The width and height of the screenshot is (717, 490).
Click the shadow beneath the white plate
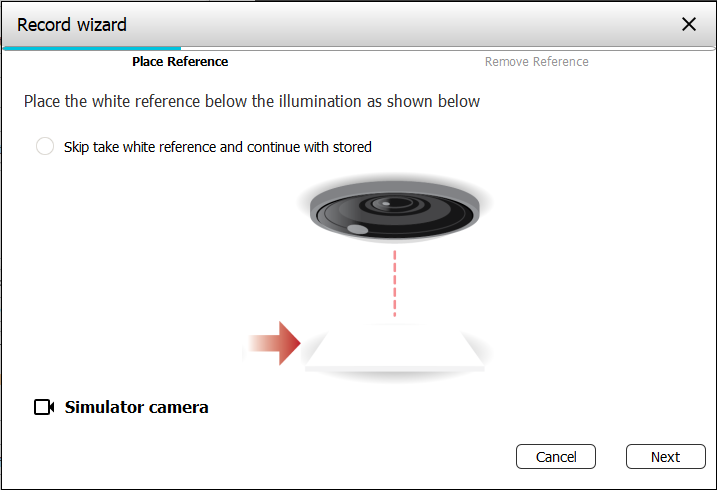pyautogui.click(x=394, y=376)
